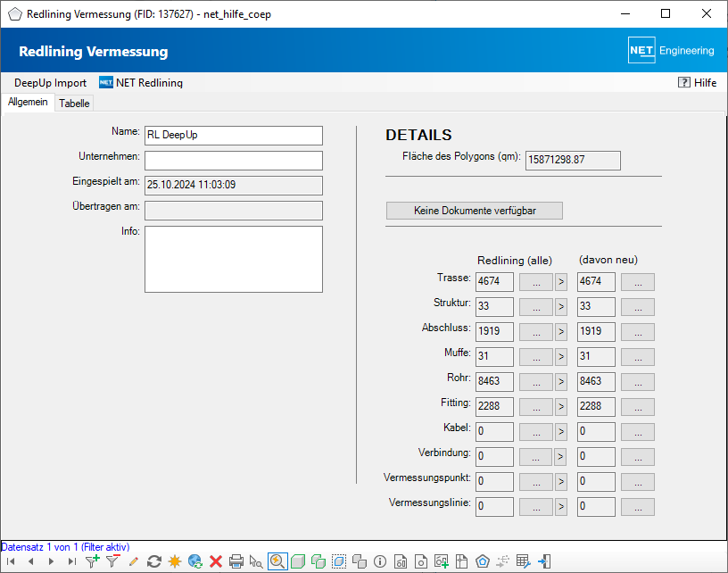Click Abschluss davon neu value 1919

pos(596,331)
